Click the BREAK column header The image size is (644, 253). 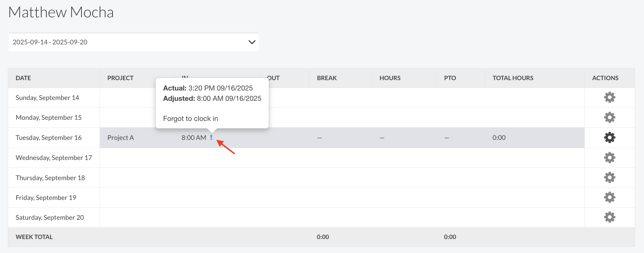[x=327, y=78]
